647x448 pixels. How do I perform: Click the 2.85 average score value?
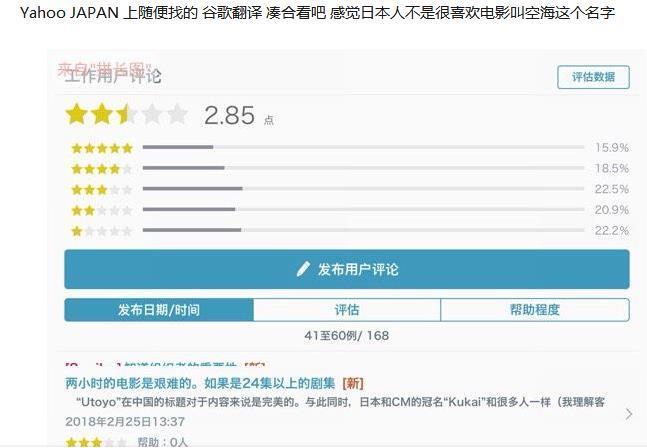(229, 115)
